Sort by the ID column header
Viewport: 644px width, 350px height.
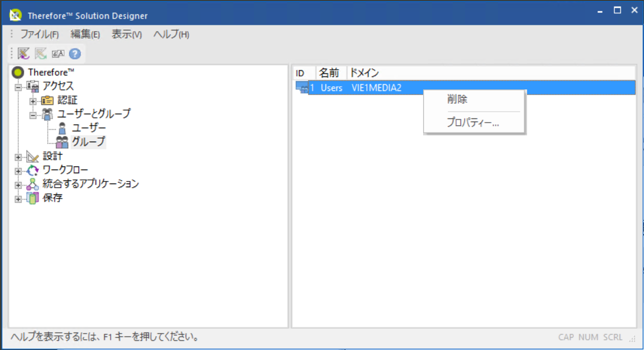tap(304, 73)
